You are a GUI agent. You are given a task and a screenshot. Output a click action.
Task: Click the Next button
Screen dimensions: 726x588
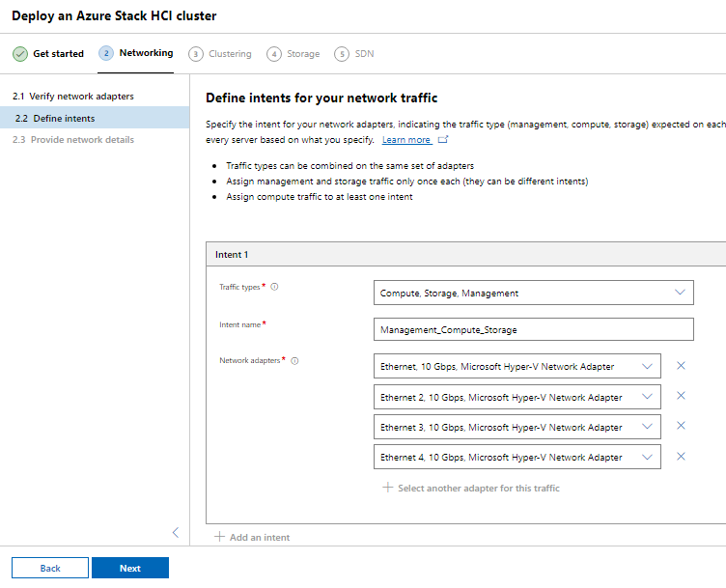click(130, 568)
